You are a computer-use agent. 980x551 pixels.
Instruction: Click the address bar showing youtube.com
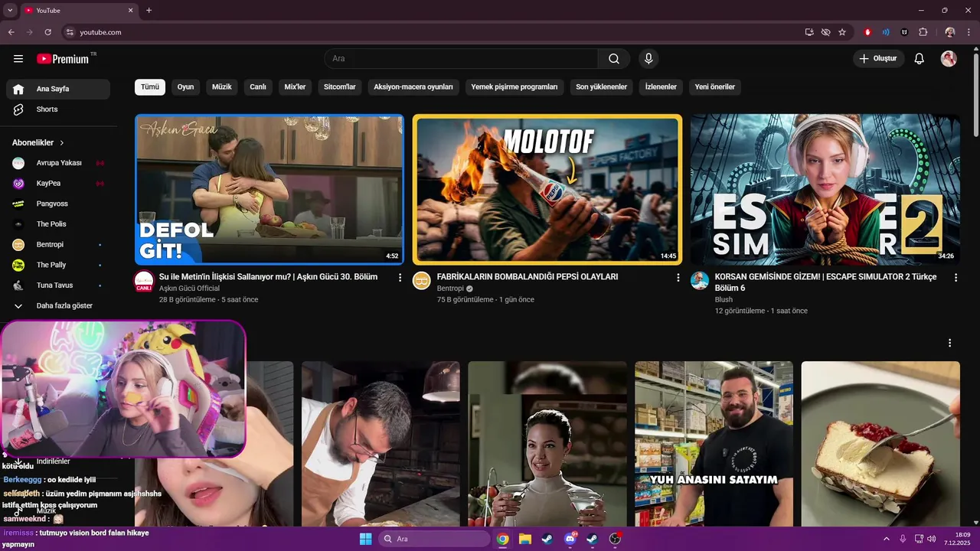click(429, 32)
